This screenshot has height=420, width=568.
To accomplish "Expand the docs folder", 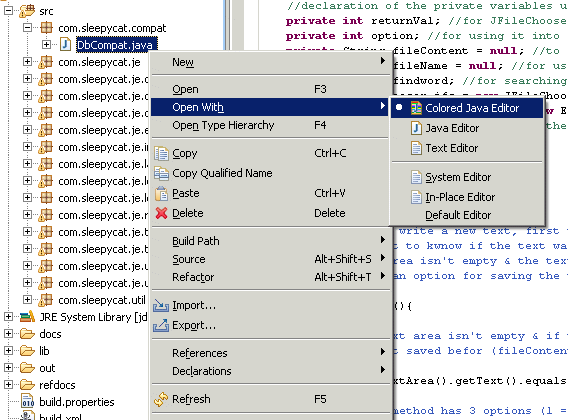I will tap(8, 334).
